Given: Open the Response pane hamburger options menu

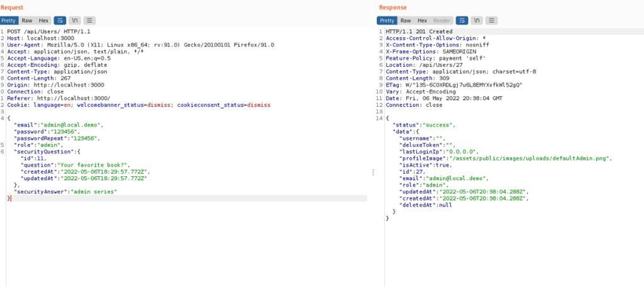Looking at the screenshot, I should click(491, 21).
